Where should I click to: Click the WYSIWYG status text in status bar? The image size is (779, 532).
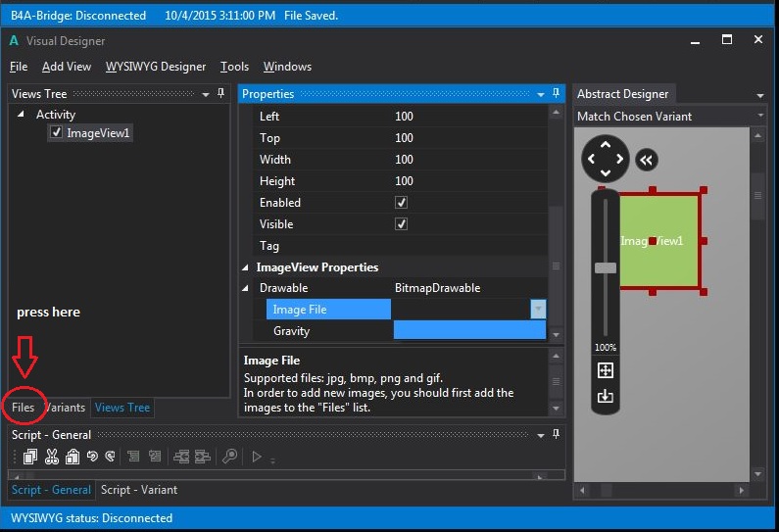(x=91, y=518)
